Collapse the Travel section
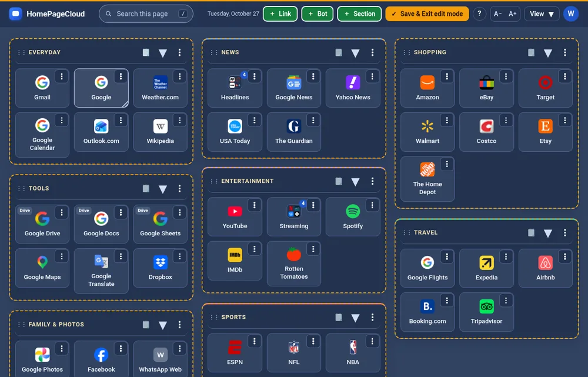This screenshot has height=377, width=588. pyautogui.click(x=548, y=233)
